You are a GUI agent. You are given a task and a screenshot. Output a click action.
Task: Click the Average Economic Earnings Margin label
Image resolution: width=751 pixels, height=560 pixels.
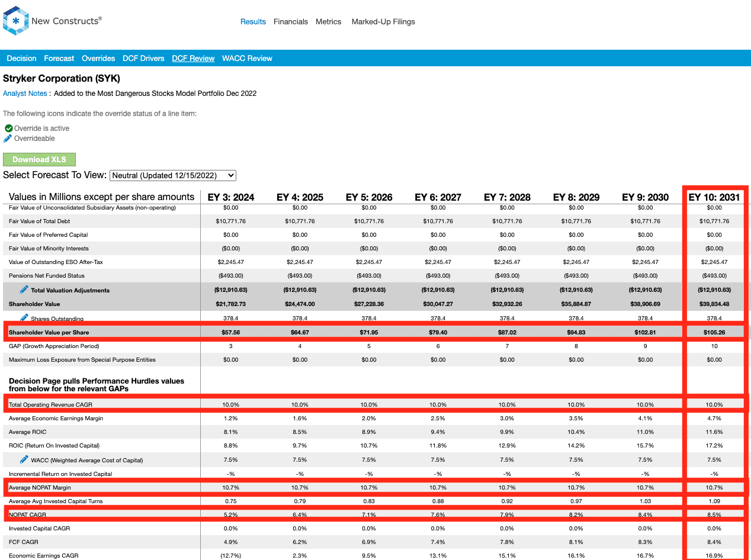click(56, 419)
